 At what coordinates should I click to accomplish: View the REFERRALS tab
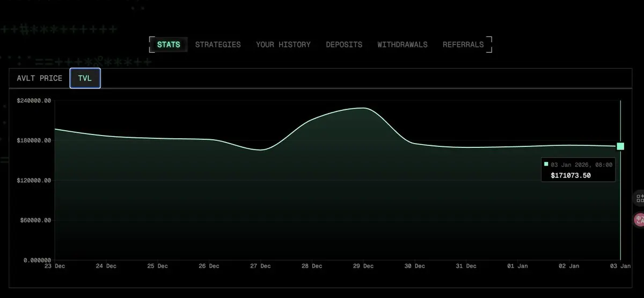(x=463, y=44)
